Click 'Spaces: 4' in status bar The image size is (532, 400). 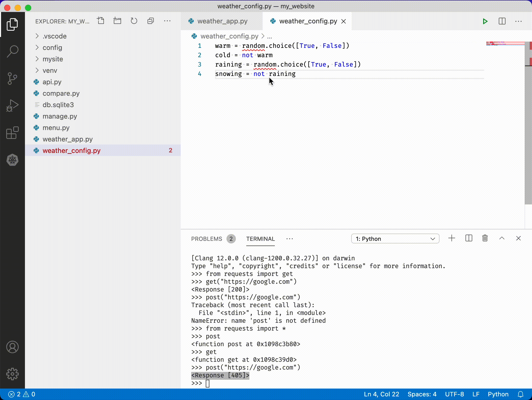tap(422, 394)
